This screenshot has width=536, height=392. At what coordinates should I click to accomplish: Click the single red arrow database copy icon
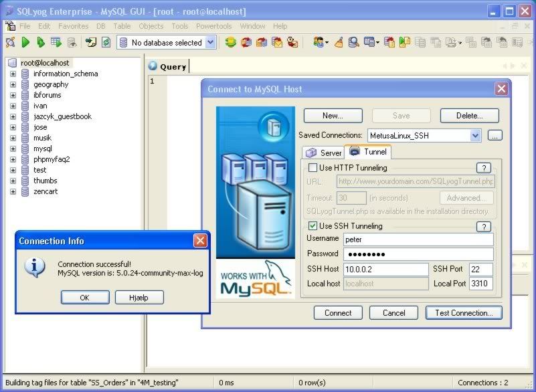[262, 42]
